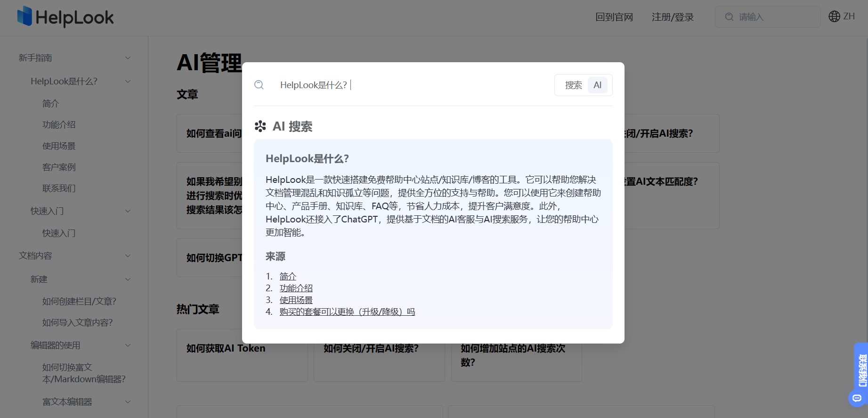This screenshot has height=418, width=868.
Task: Click the 来源 heading in AI answer
Action: pos(276,256)
